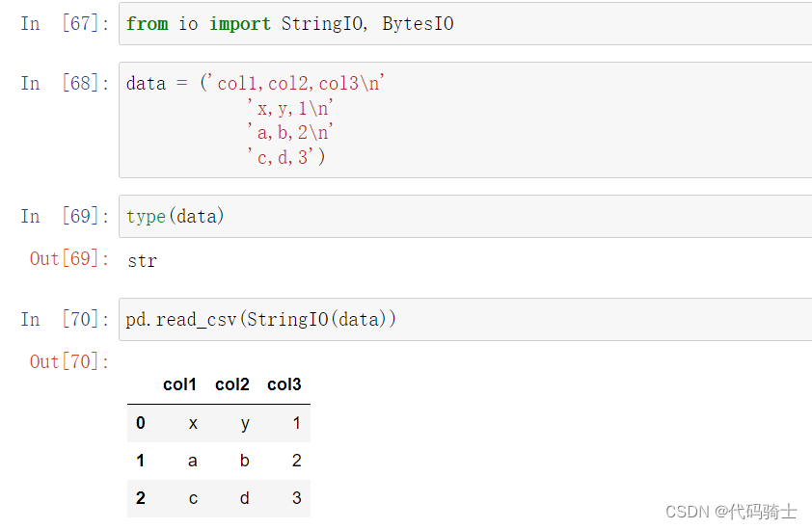The width and height of the screenshot is (812, 529).
Task: Click the 'c, d, 3' string line
Action: click(286, 157)
